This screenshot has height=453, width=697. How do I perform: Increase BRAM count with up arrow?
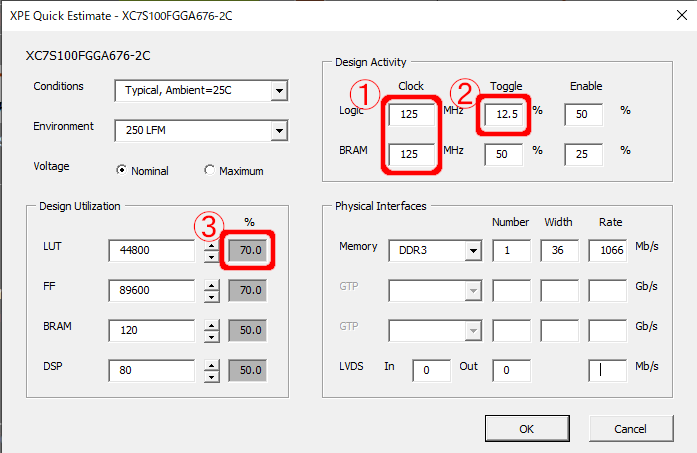tap(212, 326)
